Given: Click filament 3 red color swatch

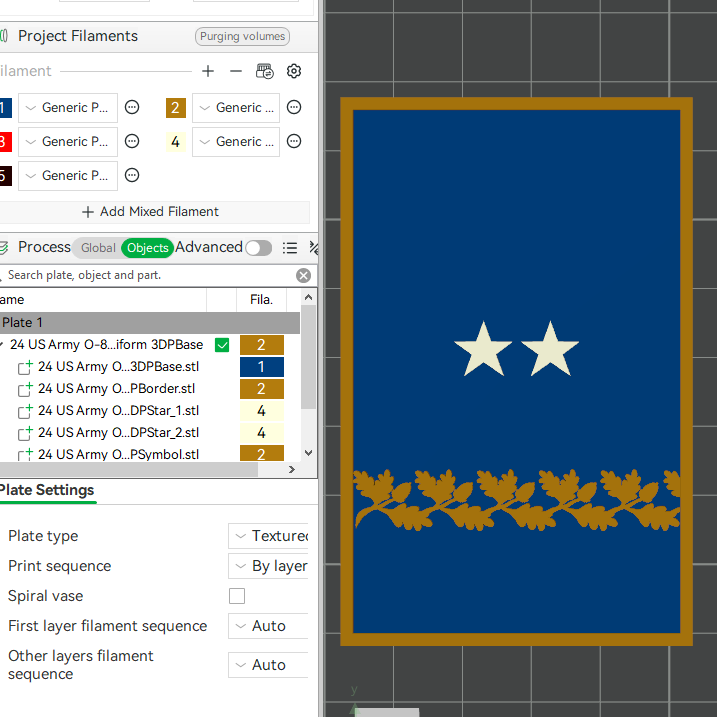Looking at the screenshot, I should point(5,142).
